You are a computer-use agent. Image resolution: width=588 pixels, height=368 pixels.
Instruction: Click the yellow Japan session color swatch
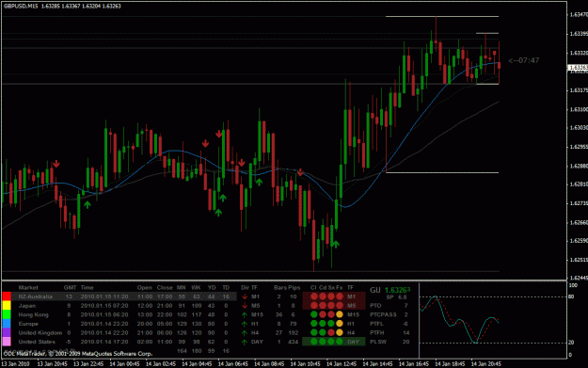7,306
